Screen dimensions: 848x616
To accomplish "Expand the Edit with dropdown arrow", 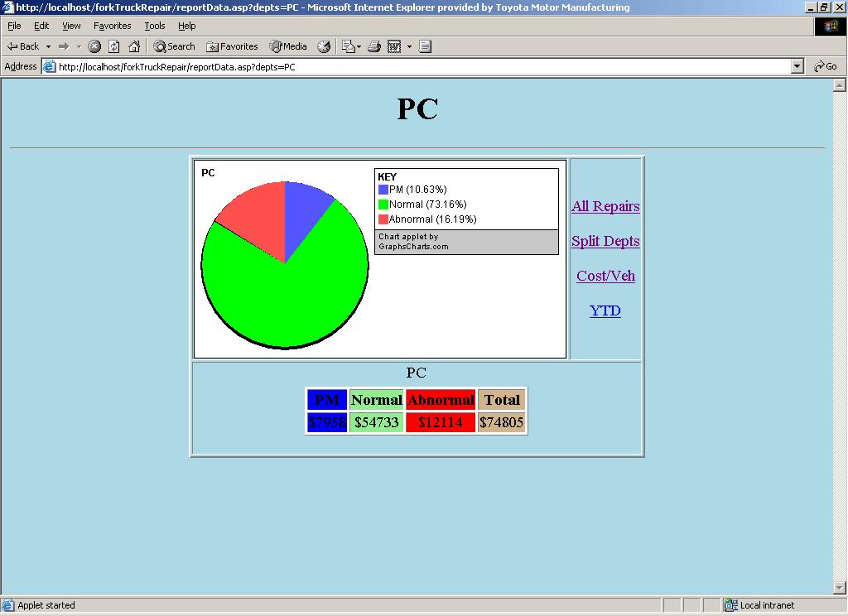I will click(409, 46).
